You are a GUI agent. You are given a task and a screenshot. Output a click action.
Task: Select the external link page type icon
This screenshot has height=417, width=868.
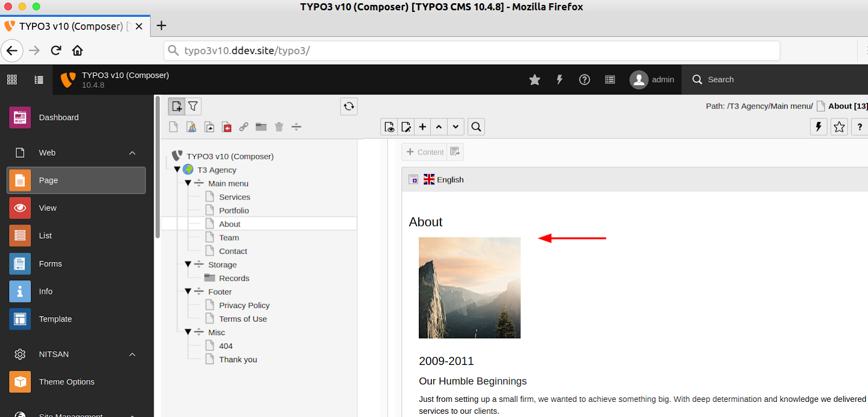tap(244, 127)
